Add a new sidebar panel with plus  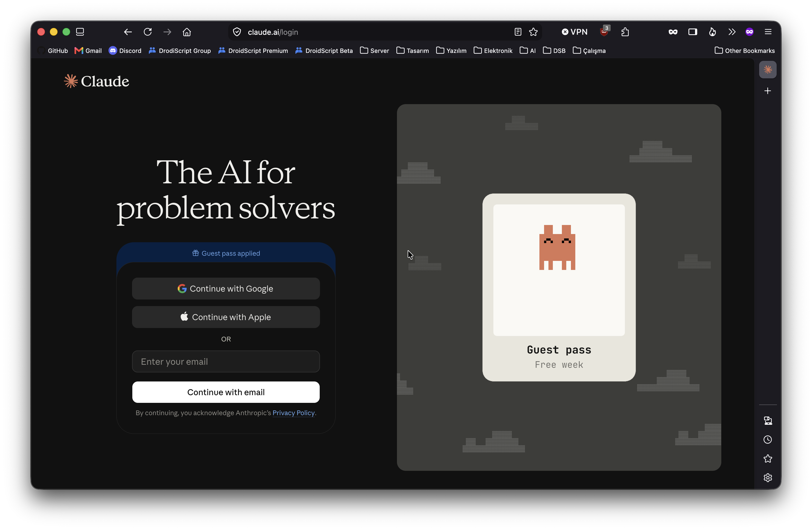point(768,91)
